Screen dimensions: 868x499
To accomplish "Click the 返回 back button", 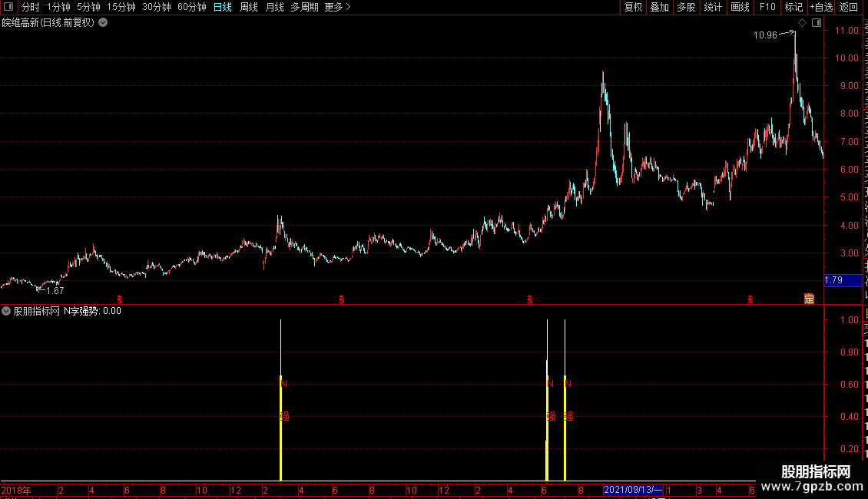I will [x=849, y=7].
